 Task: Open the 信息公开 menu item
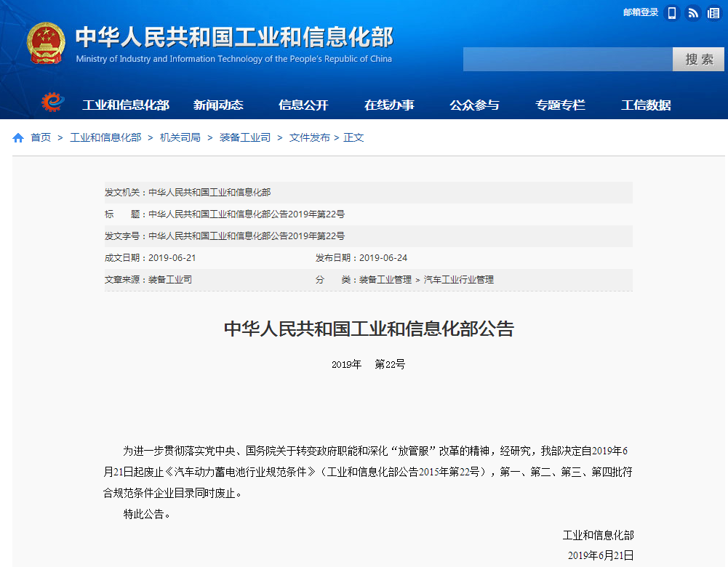pyautogui.click(x=303, y=105)
